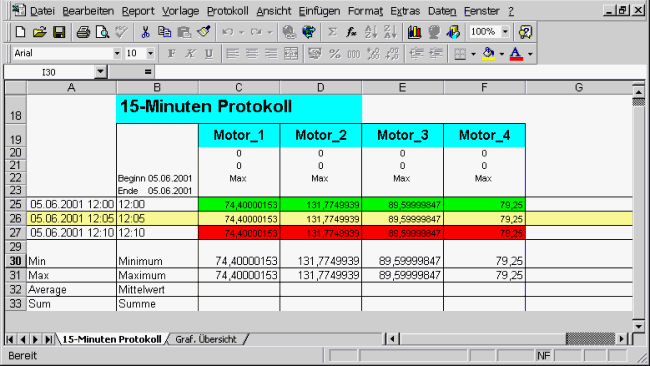The height and width of the screenshot is (366, 650).
Task: Print the sheet using the printer icon
Action: point(83,32)
